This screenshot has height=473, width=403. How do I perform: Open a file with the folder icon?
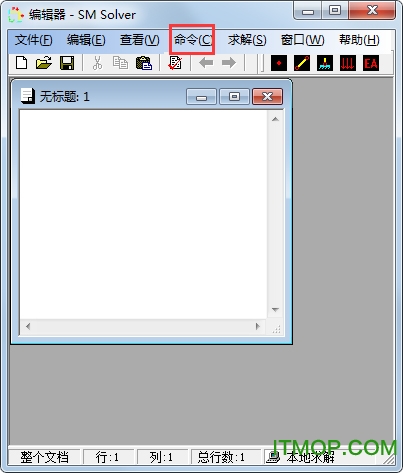44,63
